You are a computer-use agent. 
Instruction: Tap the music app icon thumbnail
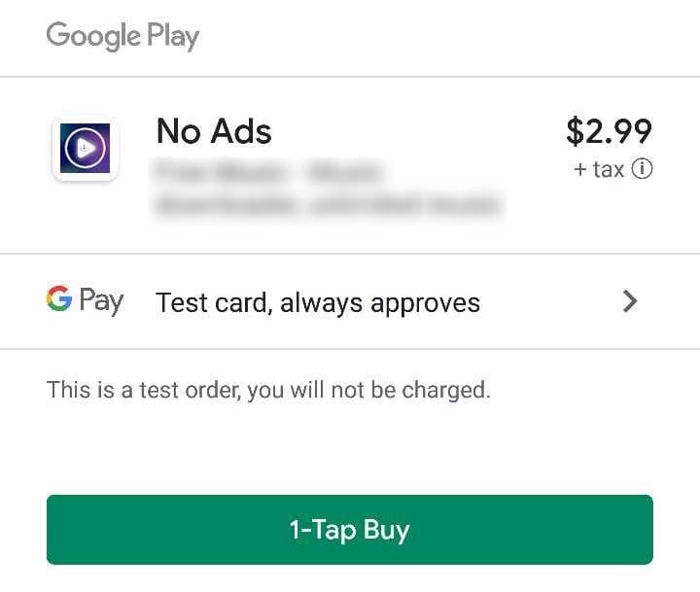click(85, 148)
